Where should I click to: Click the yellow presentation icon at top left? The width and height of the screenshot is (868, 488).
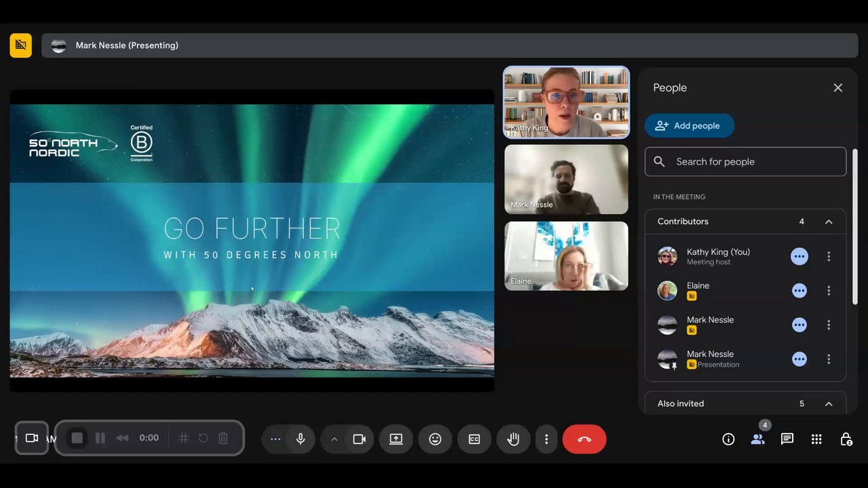tap(20, 45)
